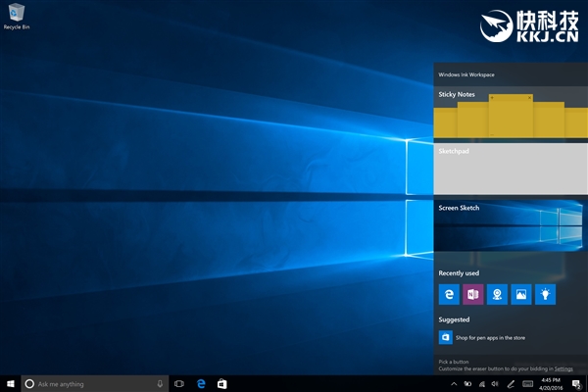Toggle the Windows Ink Workspace pen icon in the tray
The image size is (588, 392).
512,383
